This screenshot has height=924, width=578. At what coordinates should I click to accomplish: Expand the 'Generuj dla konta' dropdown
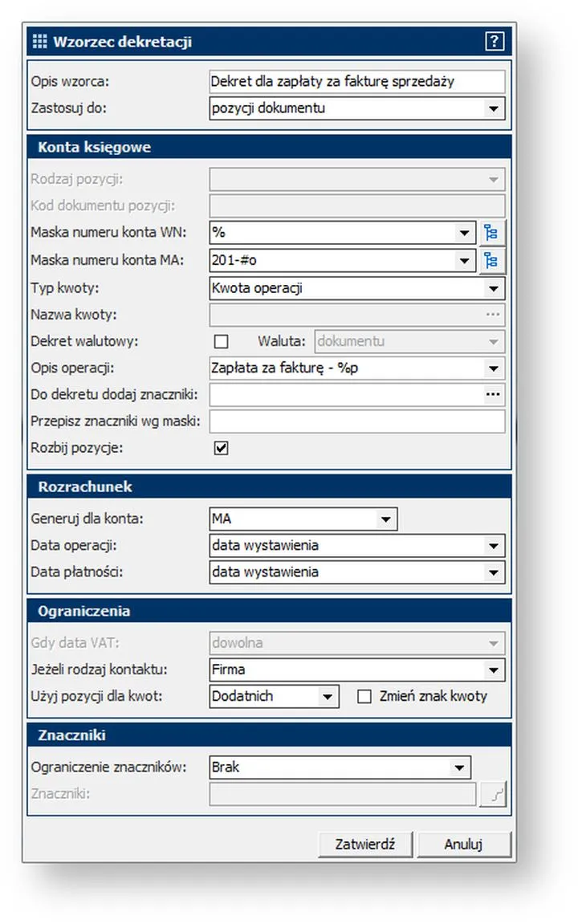385,519
